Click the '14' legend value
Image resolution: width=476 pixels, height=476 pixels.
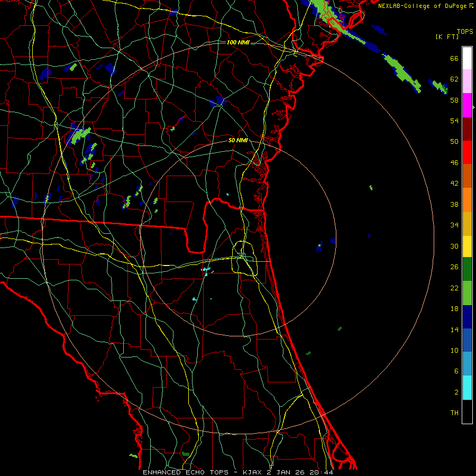click(x=454, y=329)
